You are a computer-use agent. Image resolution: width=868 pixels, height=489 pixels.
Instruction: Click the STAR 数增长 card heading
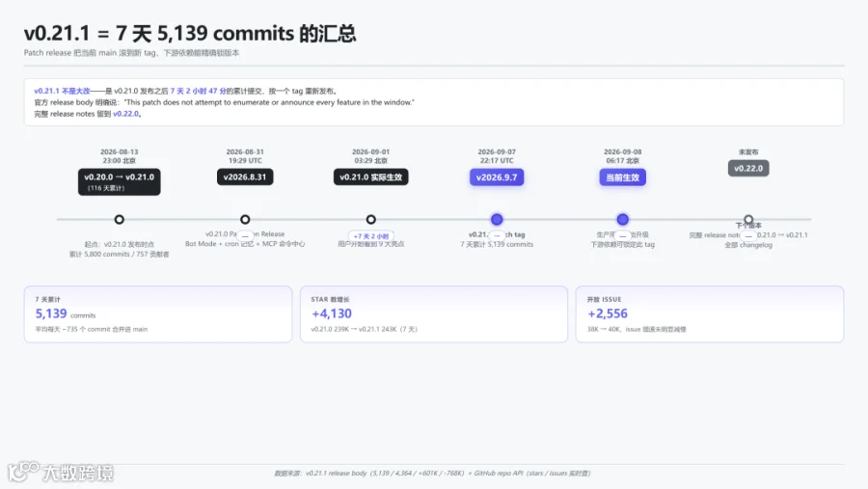pyautogui.click(x=330, y=299)
